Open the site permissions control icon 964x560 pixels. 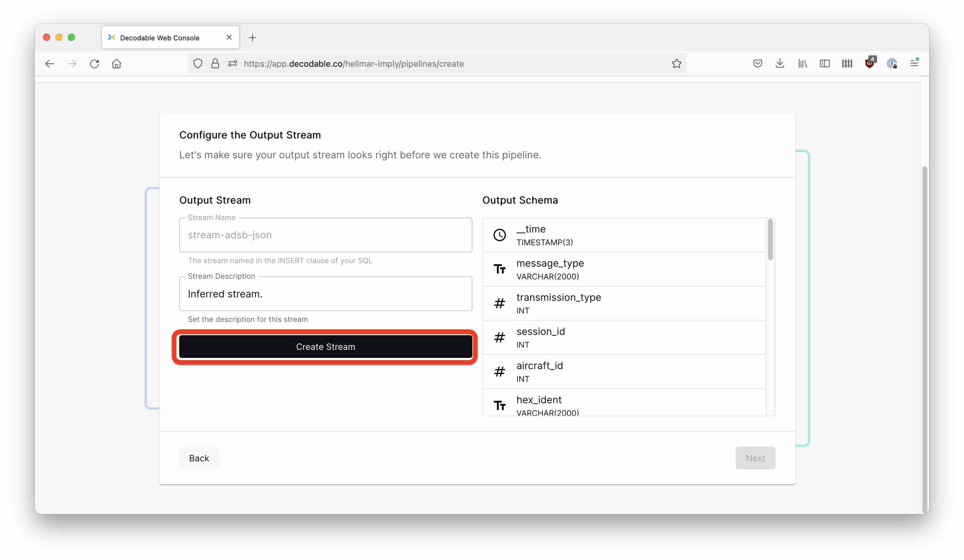[x=232, y=63]
